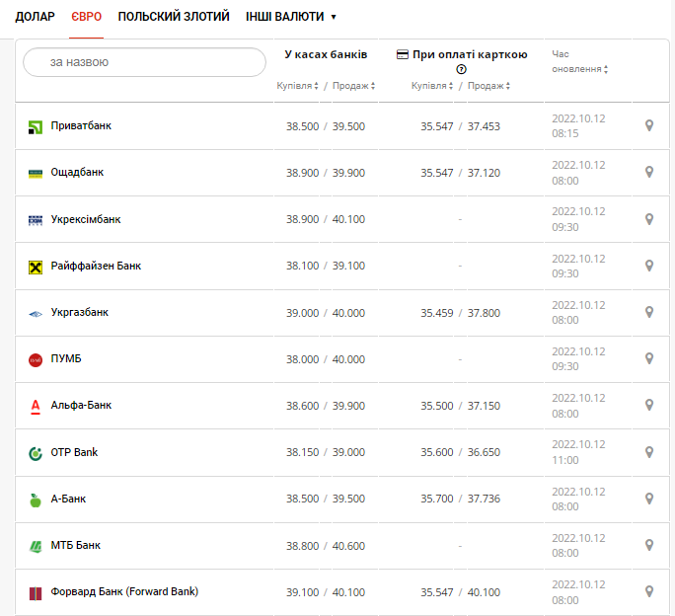
Task: Click the red ПУМБ logo icon
Action: [x=36, y=360]
